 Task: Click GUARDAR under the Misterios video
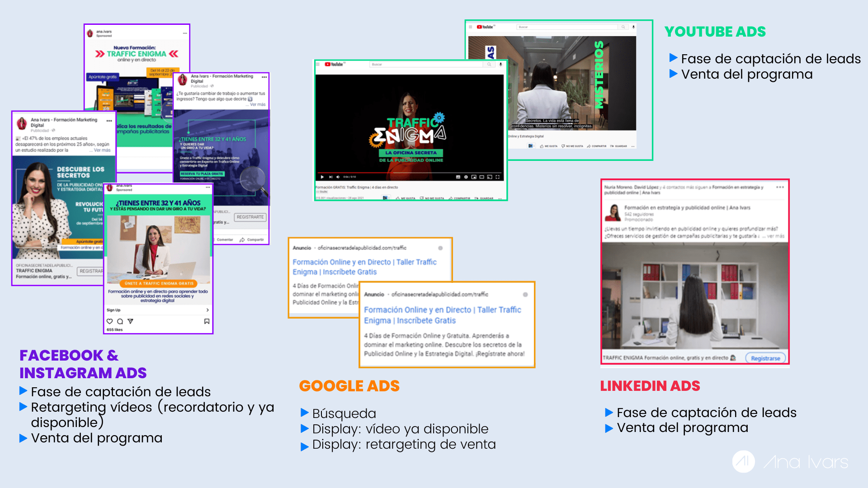[x=618, y=146]
